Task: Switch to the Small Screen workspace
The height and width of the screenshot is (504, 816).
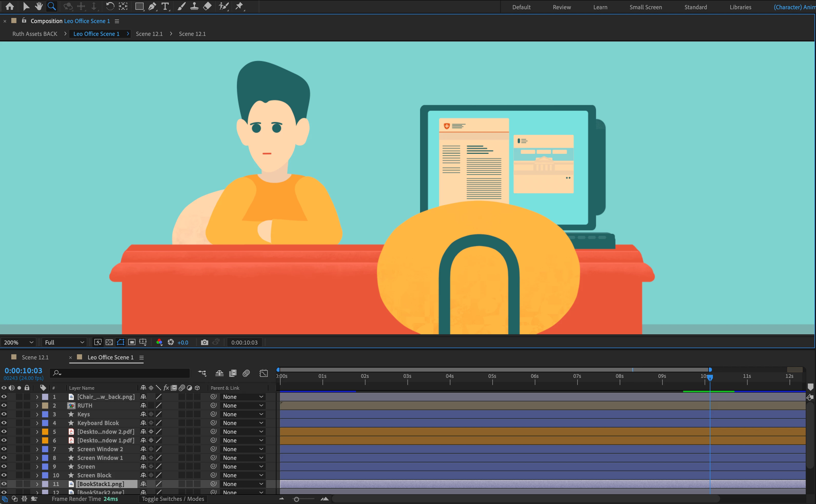Action: pyautogui.click(x=645, y=7)
